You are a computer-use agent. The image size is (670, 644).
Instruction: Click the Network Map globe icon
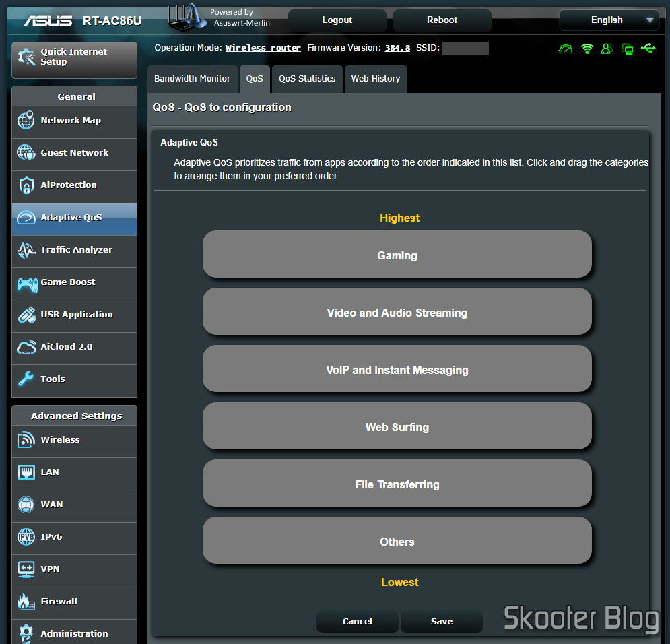click(x=26, y=120)
